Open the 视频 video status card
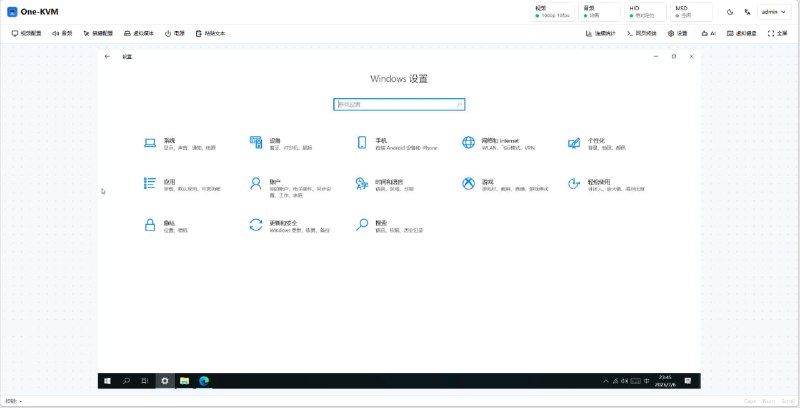 point(553,12)
